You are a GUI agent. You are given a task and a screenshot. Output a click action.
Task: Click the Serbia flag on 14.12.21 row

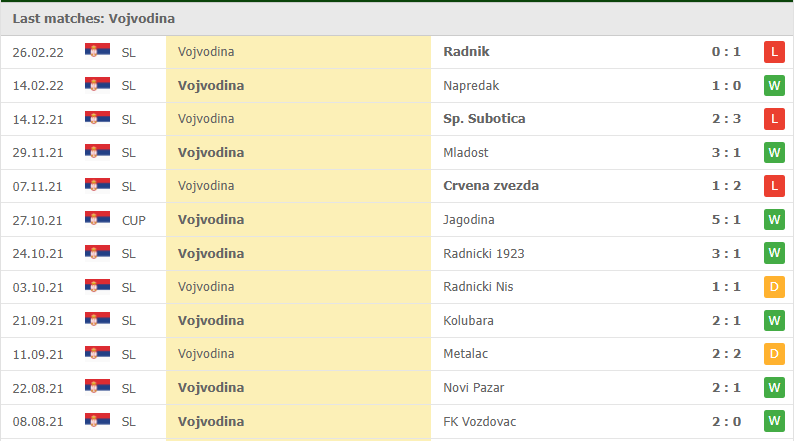click(97, 118)
